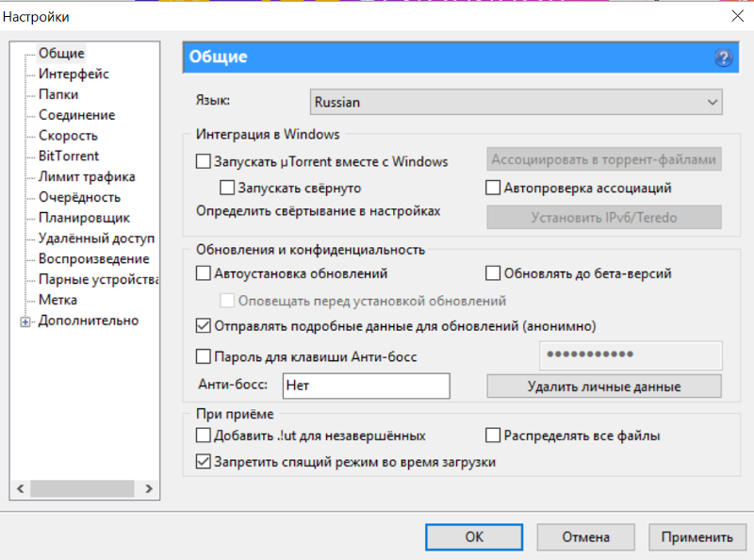This screenshot has height=560, width=754.
Task: Expand the Дополнительно tree node
Action: coord(25,321)
